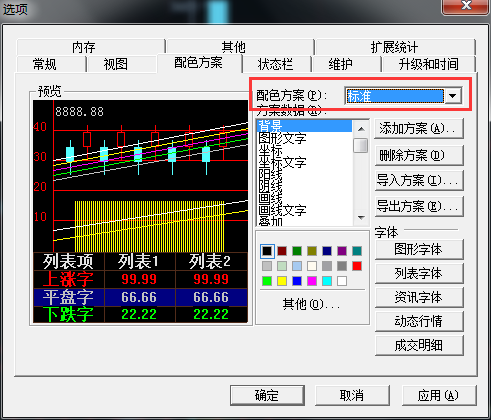Pick the white color swatch

[x=342, y=281]
